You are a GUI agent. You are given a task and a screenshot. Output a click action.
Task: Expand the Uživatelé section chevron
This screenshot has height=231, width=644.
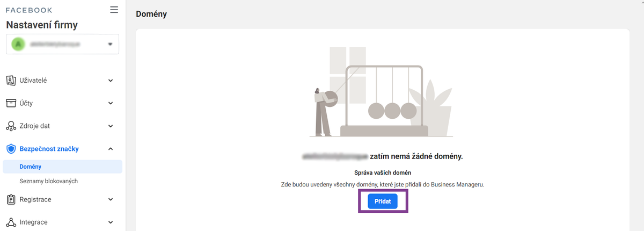(111, 81)
